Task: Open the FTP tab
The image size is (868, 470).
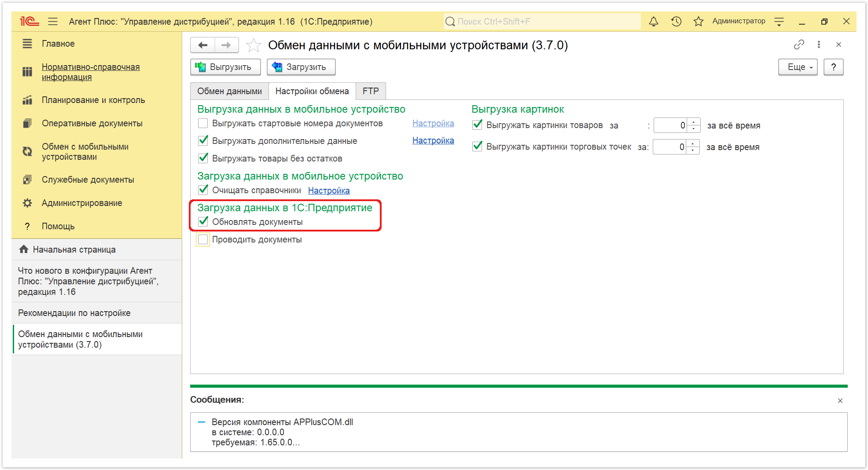Action: point(371,91)
